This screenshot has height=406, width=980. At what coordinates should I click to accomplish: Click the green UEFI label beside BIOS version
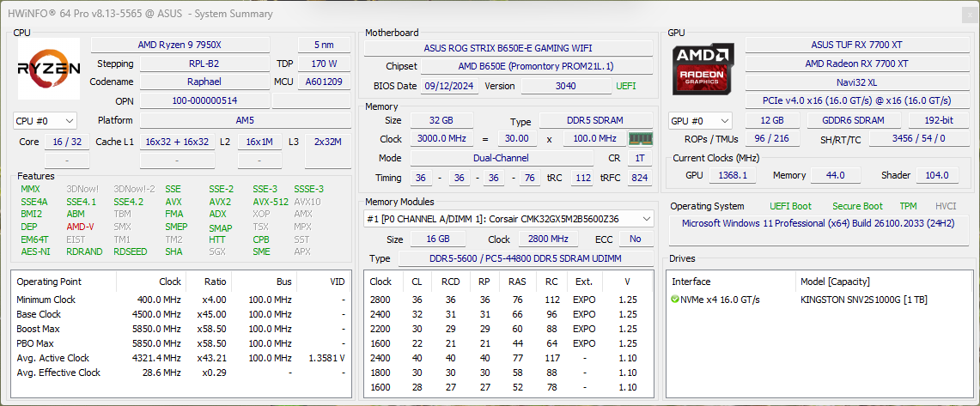coord(626,86)
